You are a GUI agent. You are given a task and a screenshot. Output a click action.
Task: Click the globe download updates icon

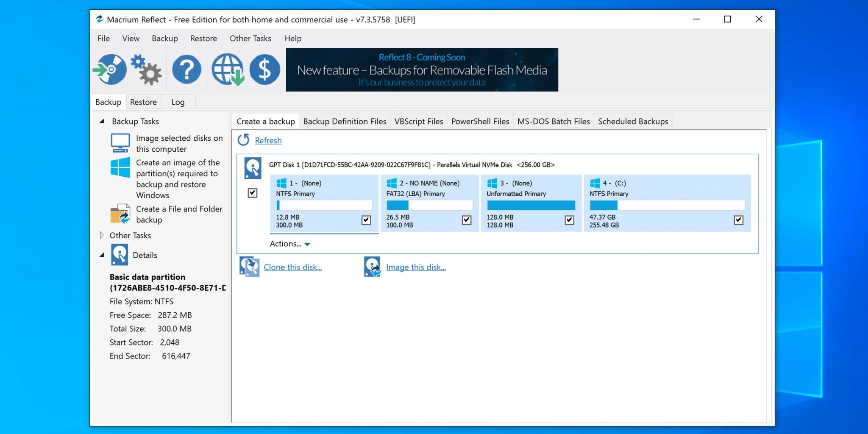coord(228,70)
